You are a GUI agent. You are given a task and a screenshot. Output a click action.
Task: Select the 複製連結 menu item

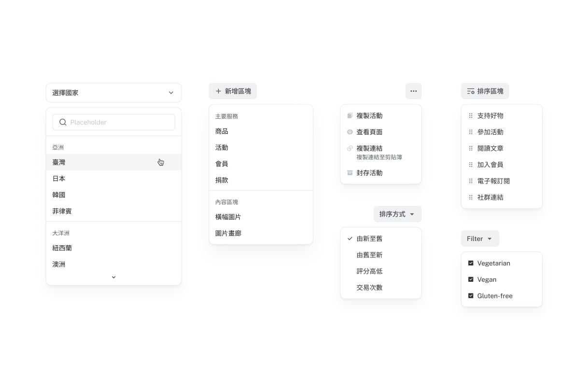[381, 152]
